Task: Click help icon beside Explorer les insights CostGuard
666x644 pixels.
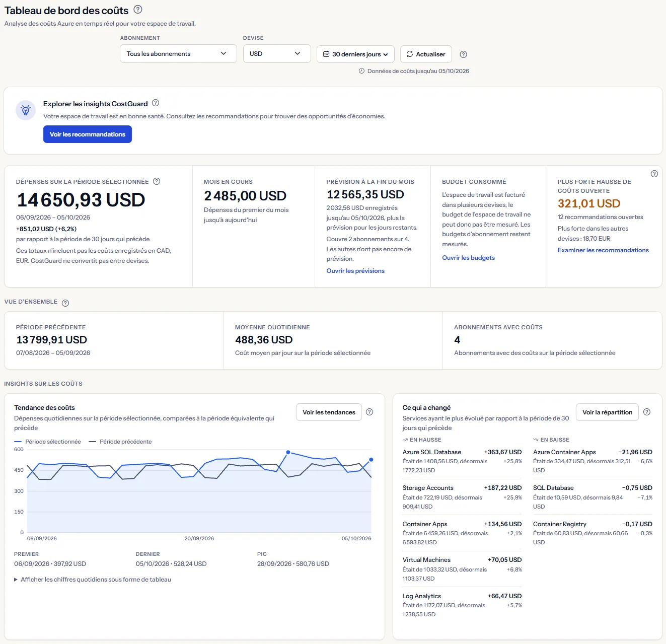Action: click(x=156, y=103)
